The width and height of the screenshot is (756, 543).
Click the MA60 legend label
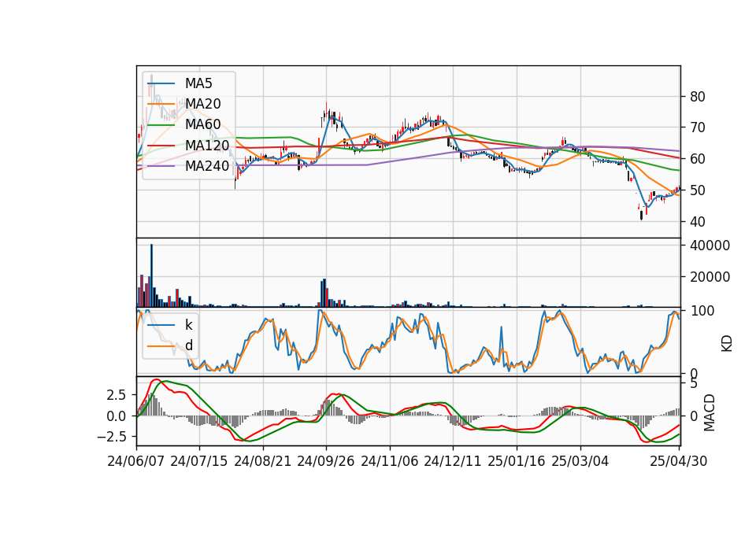202,125
